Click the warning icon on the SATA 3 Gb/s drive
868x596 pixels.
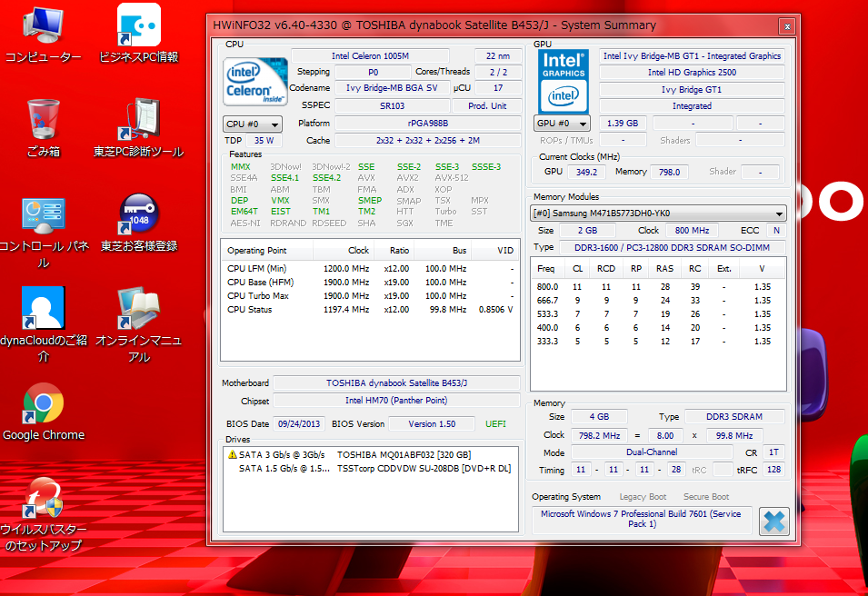click(233, 454)
